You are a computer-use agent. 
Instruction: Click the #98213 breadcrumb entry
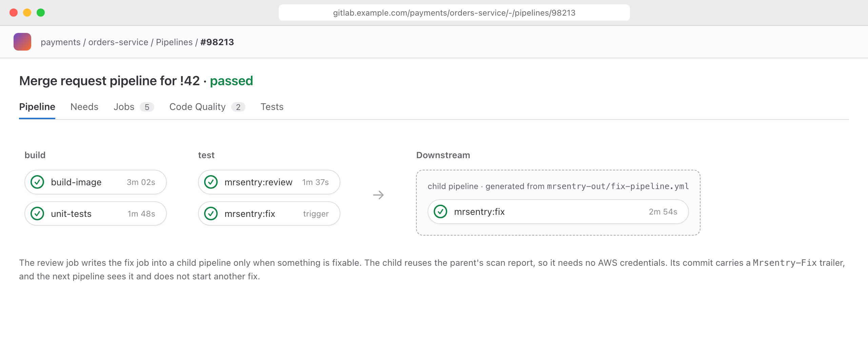[x=217, y=42]
